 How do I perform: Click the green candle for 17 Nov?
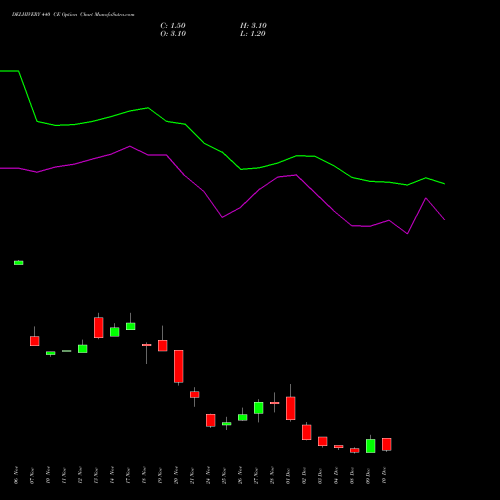[131, 326]
